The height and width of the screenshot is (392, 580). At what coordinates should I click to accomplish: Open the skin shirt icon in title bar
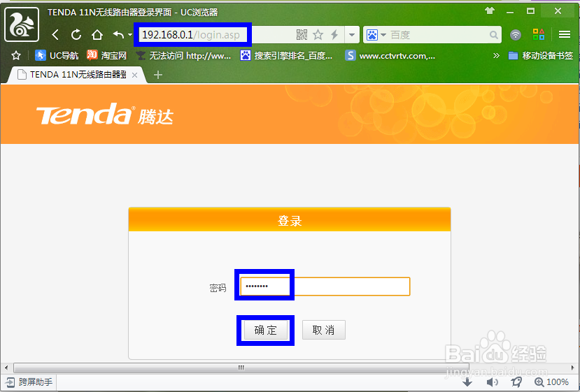490,10
